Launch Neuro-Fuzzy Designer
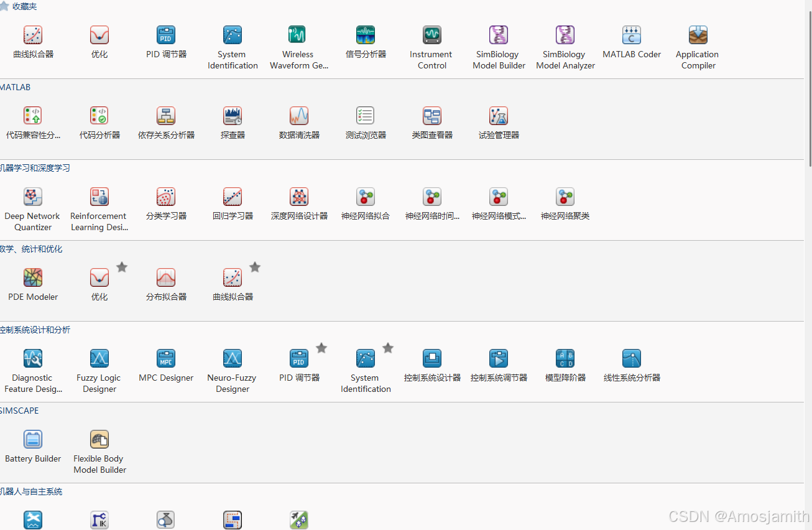Viewport: 812px width, 530px height. [x=233, y=371]
